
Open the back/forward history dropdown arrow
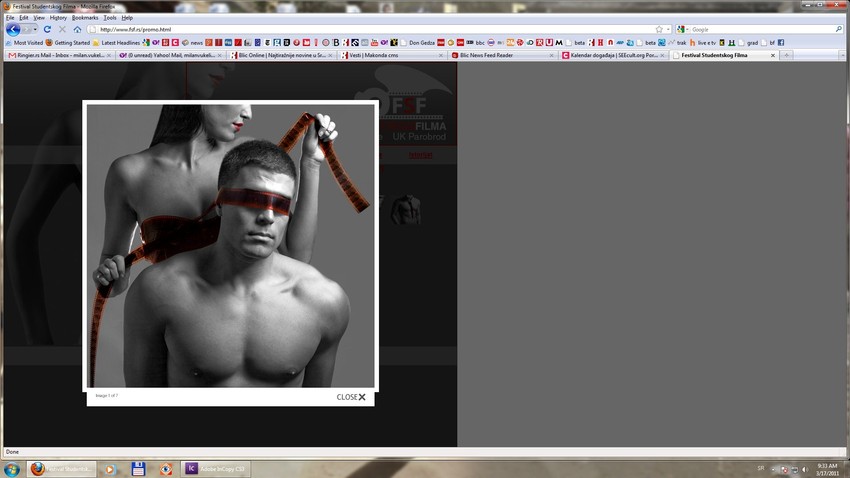coord(35,30)
